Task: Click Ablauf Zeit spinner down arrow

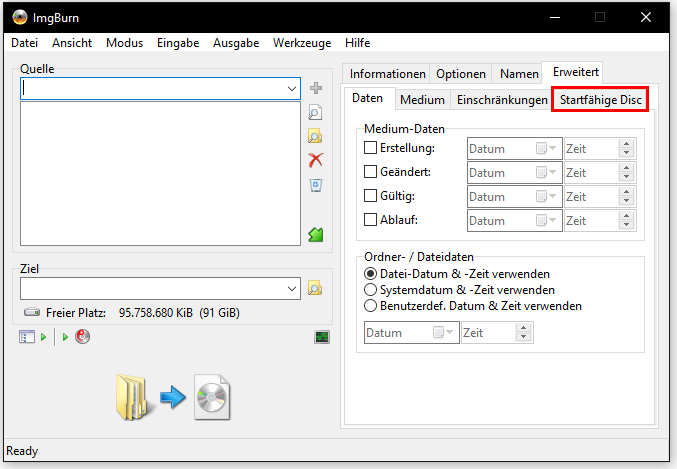Action: coord(626,225)
